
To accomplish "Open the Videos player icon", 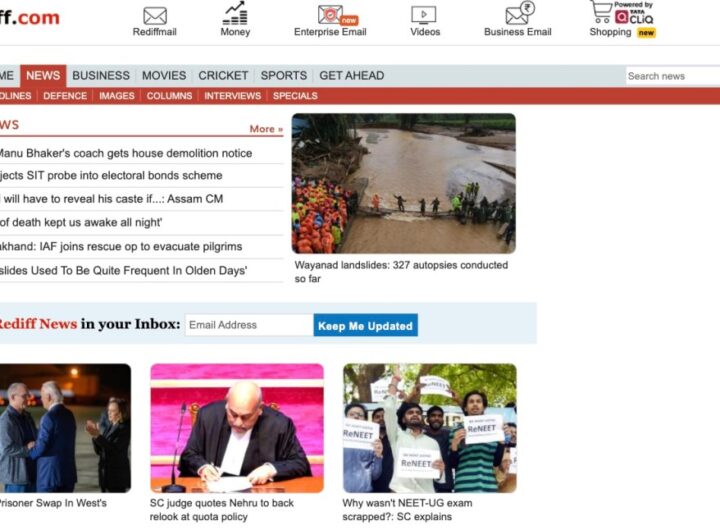I will [424, 16].
